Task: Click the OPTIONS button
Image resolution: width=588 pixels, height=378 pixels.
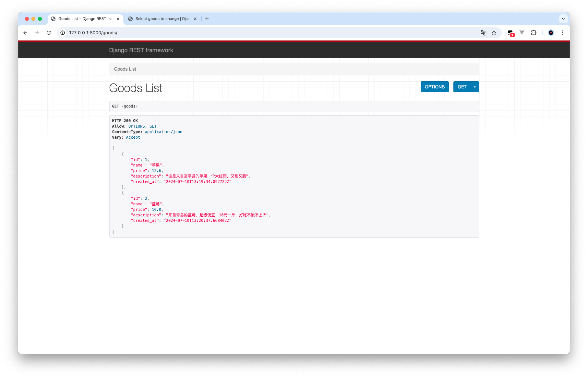Action: (435, 87)
